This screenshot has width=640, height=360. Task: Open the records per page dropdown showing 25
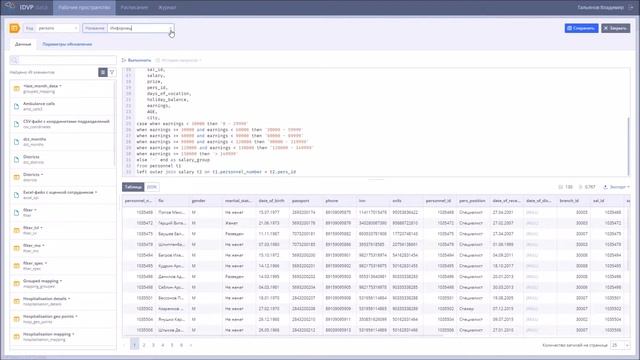pos(620,345)
